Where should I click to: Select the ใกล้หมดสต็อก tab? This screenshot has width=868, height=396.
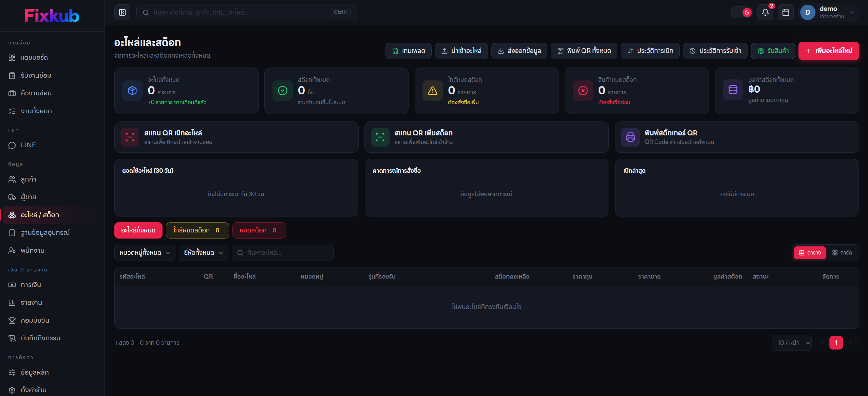click(197, 230)
